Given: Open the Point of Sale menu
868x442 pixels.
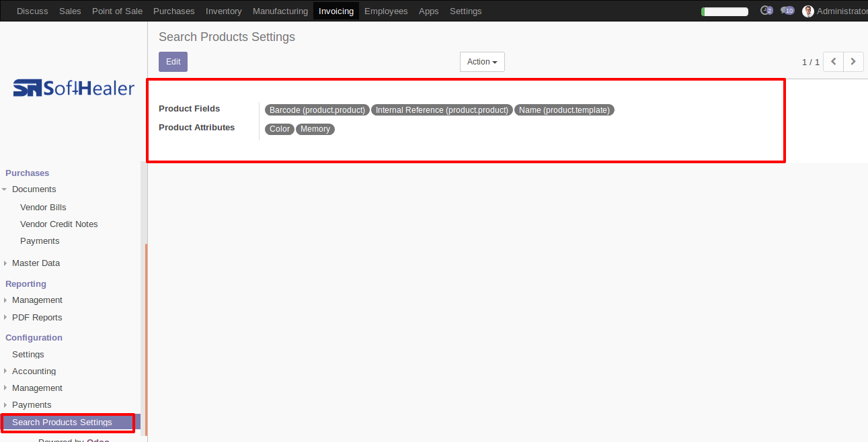Looking at the screenshot, I should coord(117,11).
